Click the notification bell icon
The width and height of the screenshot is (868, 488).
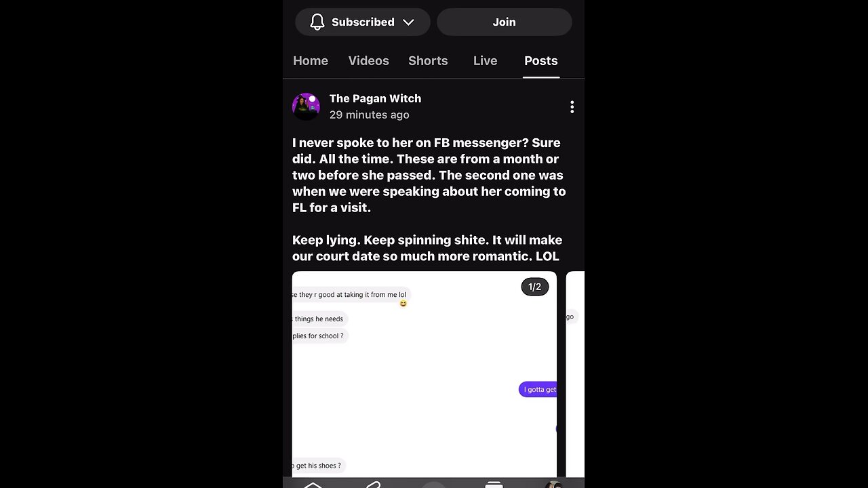317,22
